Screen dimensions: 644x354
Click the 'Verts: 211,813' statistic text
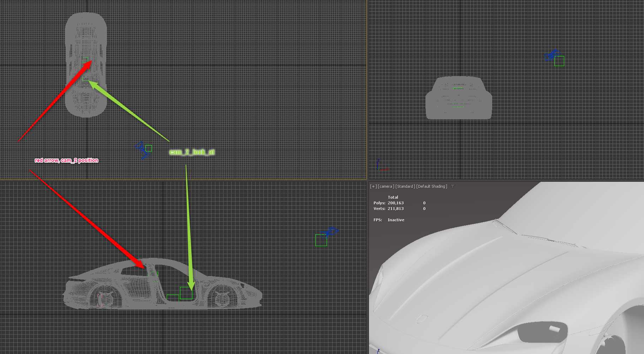pos(388,209)
